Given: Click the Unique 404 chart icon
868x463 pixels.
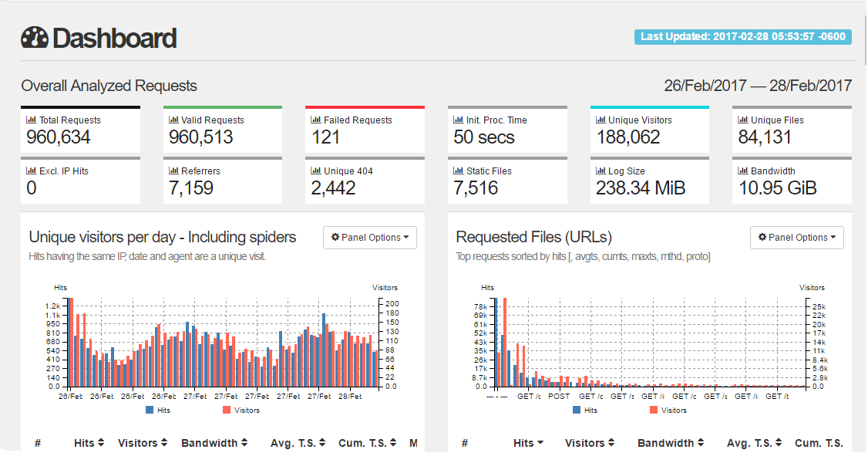Looking at the screenshot, I should [316, 171].
